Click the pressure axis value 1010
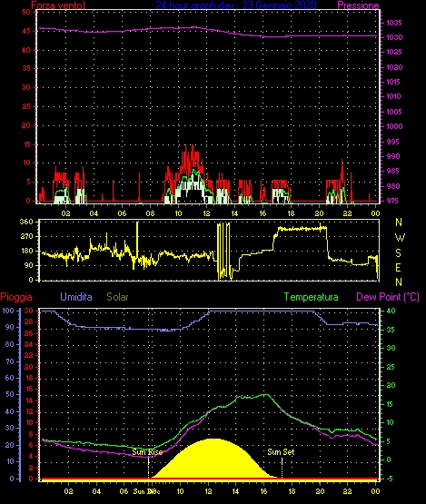Image resolution: width=426 pixels, height=504 pixels. 393,96
